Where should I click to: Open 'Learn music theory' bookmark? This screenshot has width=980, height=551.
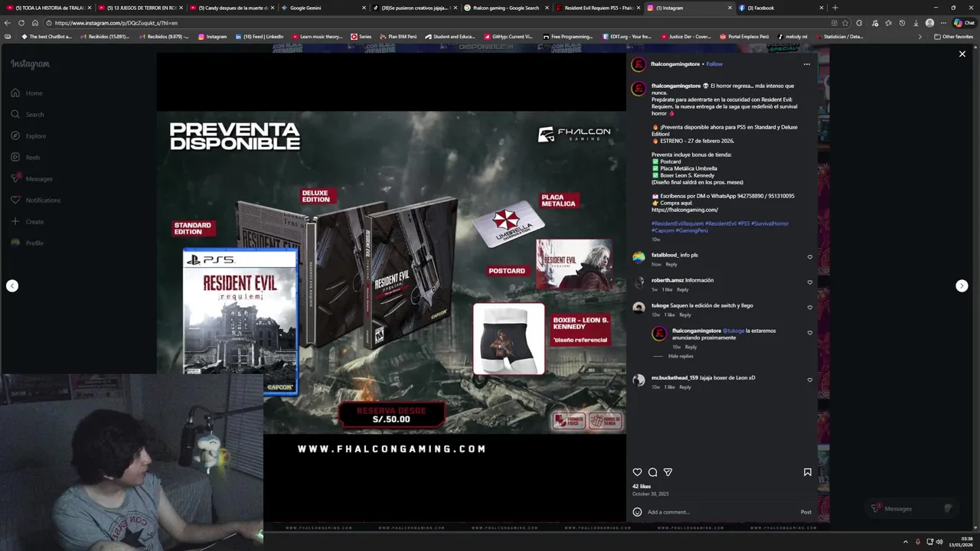(317, 36)
